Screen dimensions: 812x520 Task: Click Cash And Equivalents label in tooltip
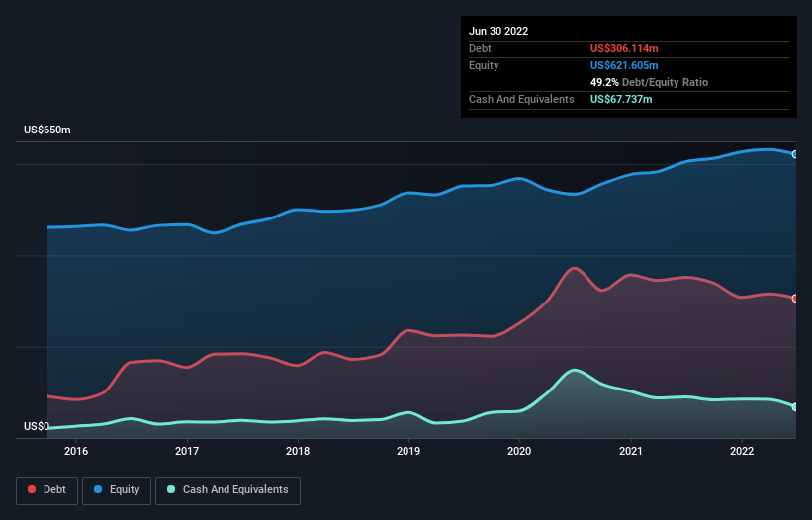tap(521, 99)
